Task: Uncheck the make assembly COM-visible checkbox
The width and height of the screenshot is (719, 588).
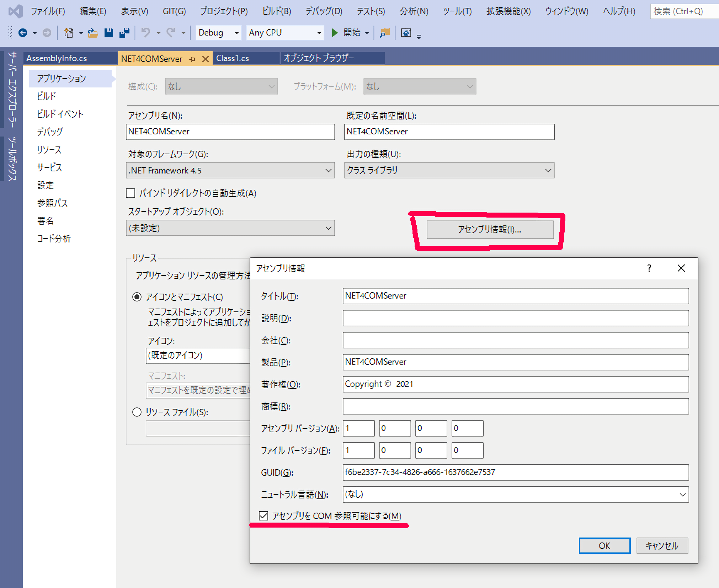Action: coord(263,515)
